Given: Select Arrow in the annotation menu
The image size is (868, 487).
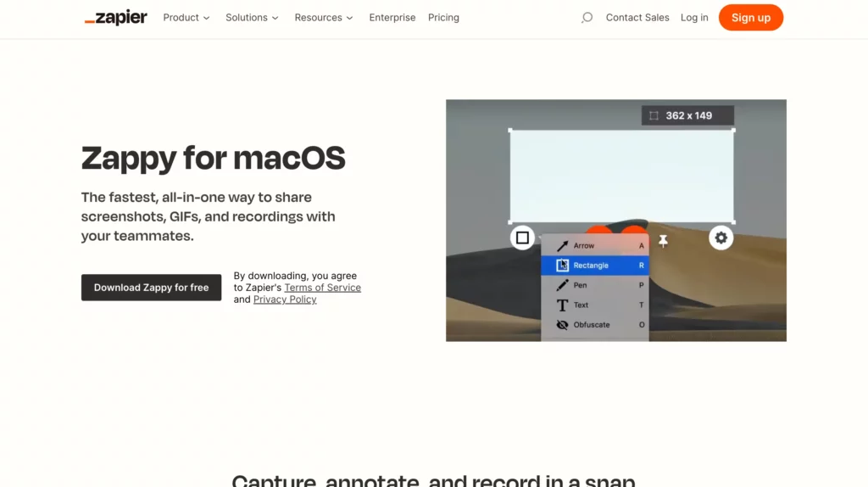Looking at the screenshot, I should (x=594, y=245).
